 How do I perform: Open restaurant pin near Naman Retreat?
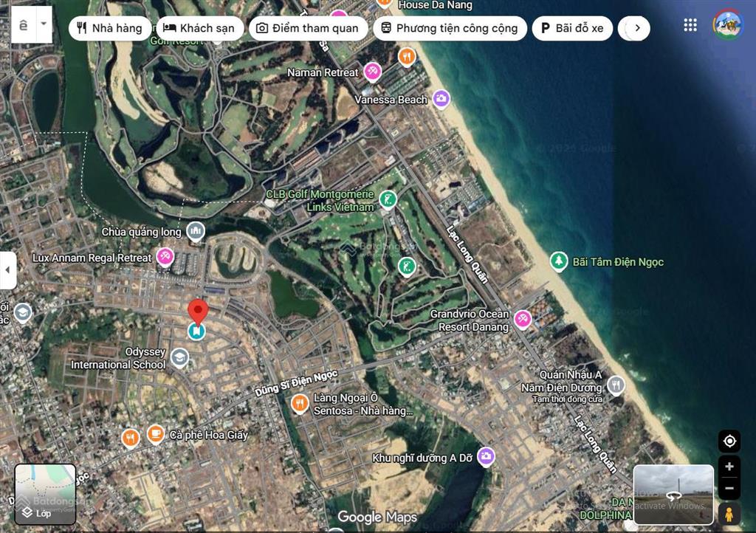(407, 57)
